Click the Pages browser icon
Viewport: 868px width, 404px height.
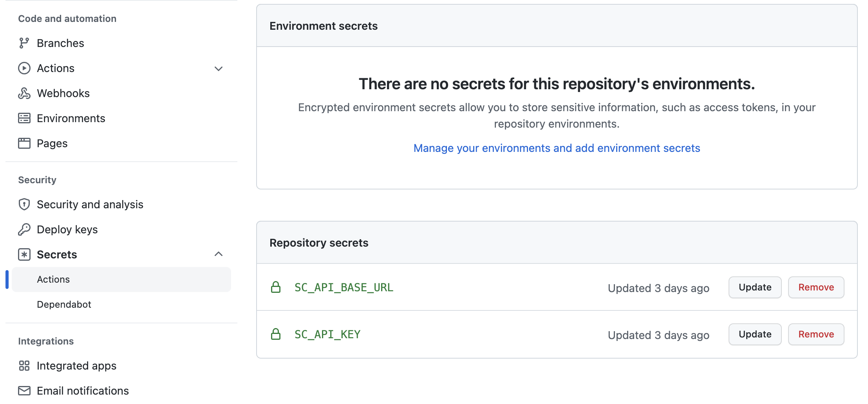[24, 143]
